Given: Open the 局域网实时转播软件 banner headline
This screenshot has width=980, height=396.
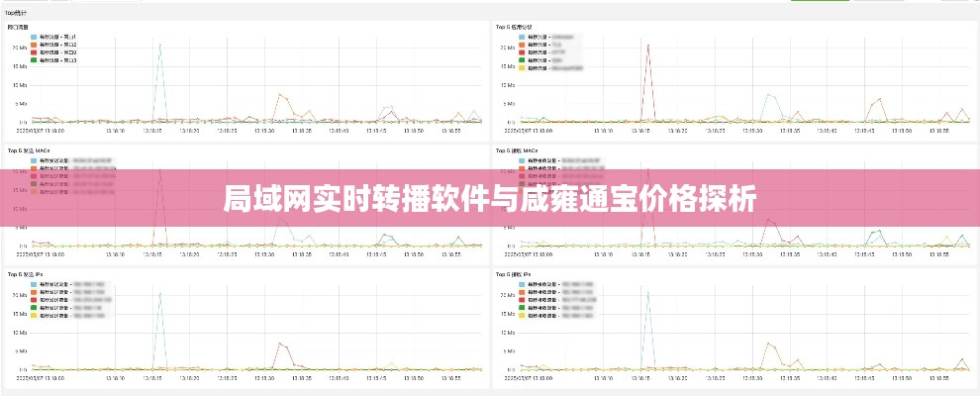Looking at the screenshot, I should pos(489,201).
